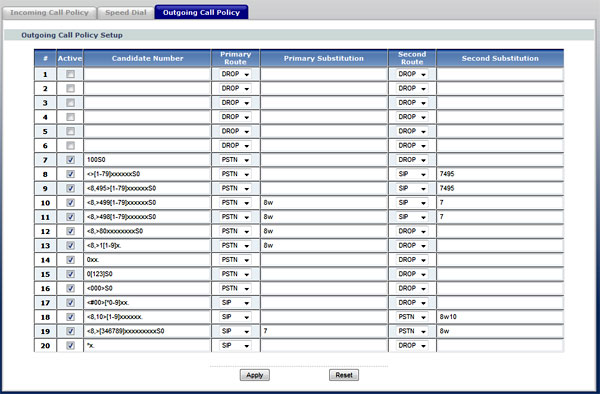Switch to Incoming Call Policy tab
The width and height of the screenshot is (600, 394).
[x=49, y=12]
